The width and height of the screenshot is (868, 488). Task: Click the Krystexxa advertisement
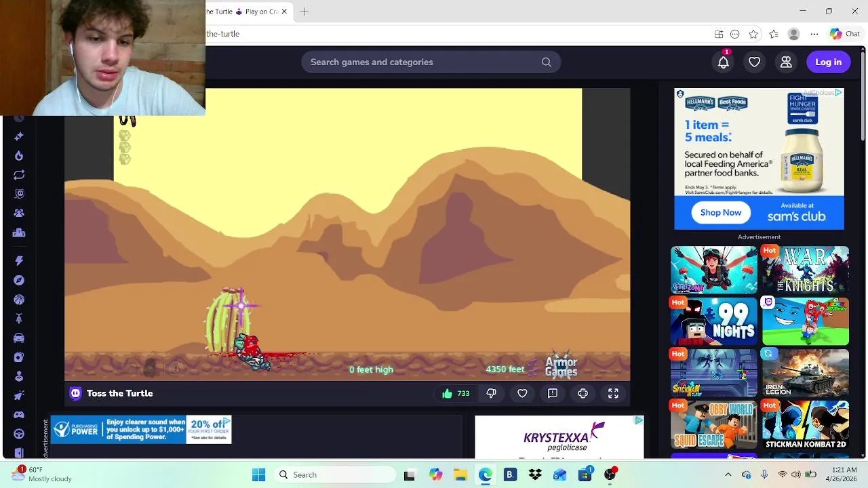(x=559, y=437)
